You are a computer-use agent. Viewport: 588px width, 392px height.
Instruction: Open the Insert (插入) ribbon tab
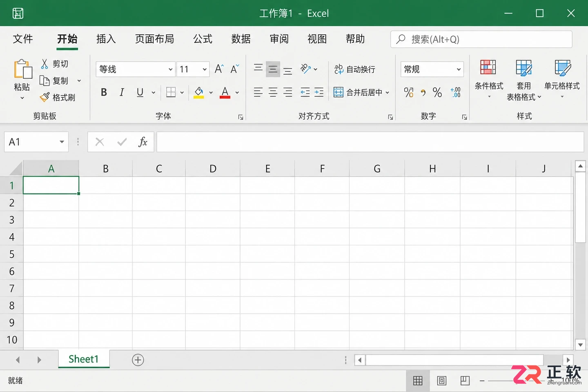[106, 39]
